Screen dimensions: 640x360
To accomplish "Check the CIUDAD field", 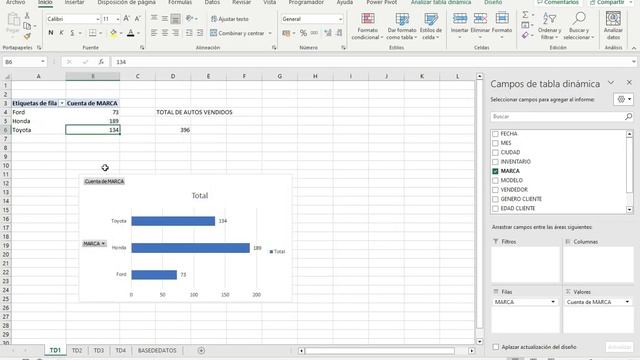I will [x=495, y=153].
